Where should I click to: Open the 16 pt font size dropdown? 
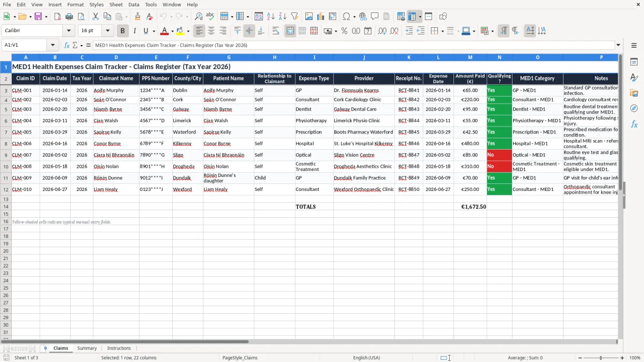107,31
